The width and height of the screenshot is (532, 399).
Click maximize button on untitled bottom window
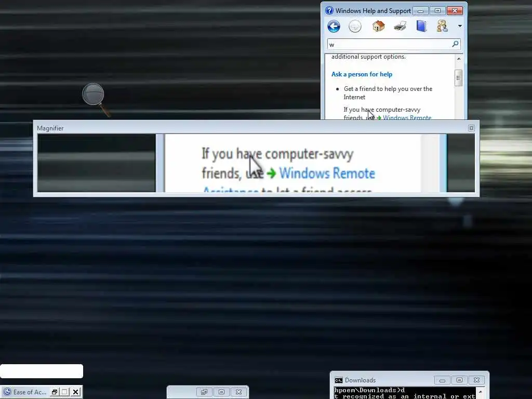pos(221,392)
